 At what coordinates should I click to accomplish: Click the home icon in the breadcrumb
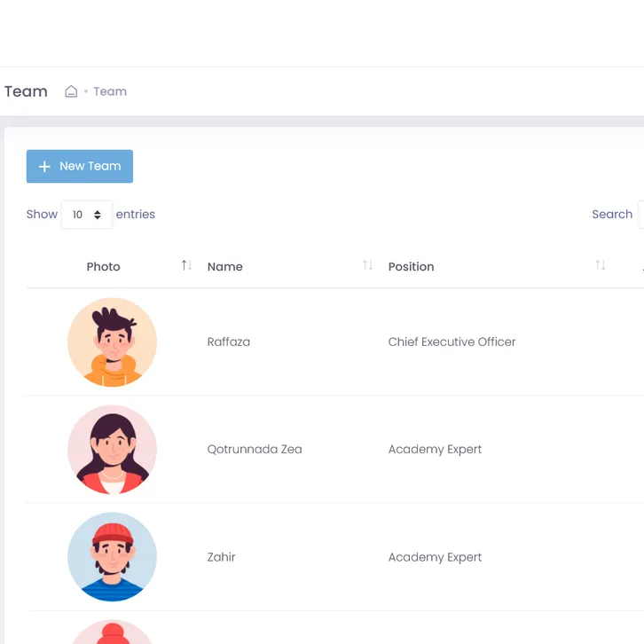click(71, 91)
